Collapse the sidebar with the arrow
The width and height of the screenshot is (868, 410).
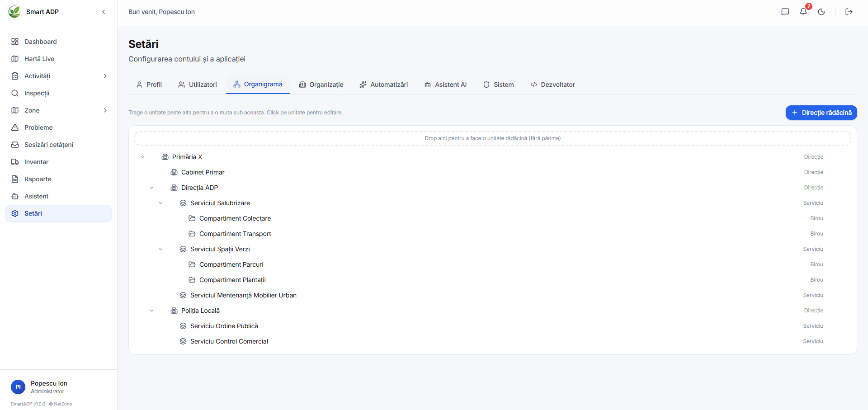[104, 12]
